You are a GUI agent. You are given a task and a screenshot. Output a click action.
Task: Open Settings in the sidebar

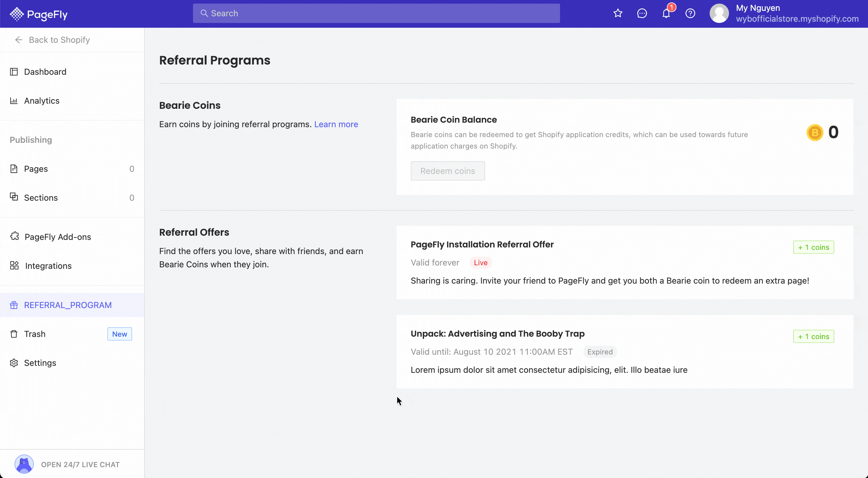(x=72, y=363)
